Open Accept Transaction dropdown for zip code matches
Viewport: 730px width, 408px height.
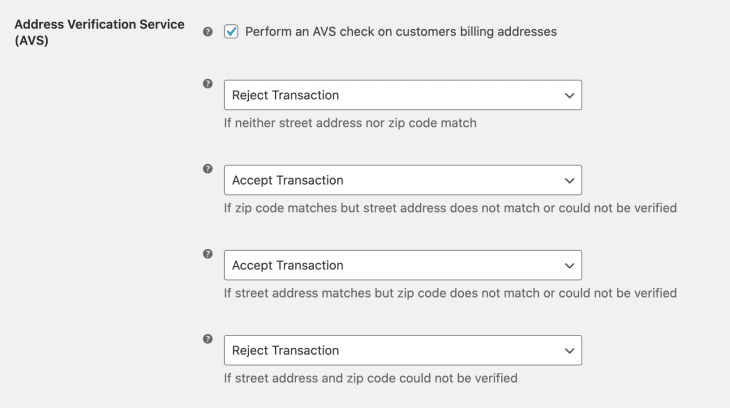pyautogui.click(x=403, y=180)
